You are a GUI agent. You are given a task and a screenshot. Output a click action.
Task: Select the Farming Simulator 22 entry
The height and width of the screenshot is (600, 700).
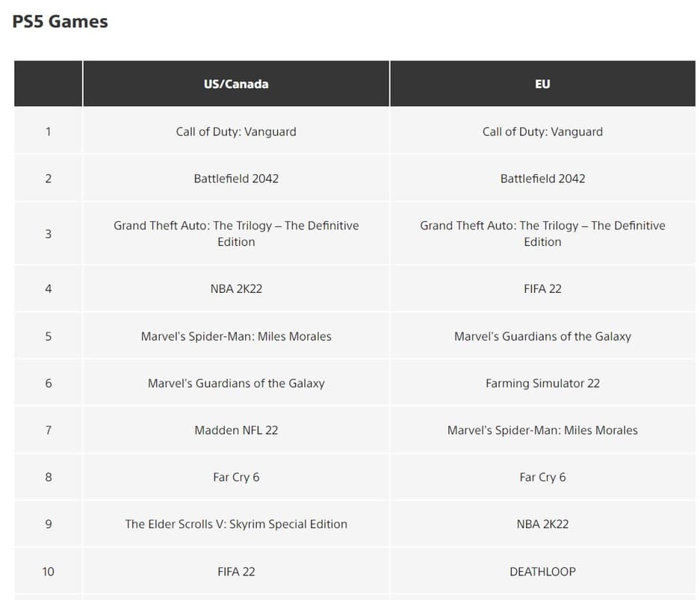tap(542, 383)
